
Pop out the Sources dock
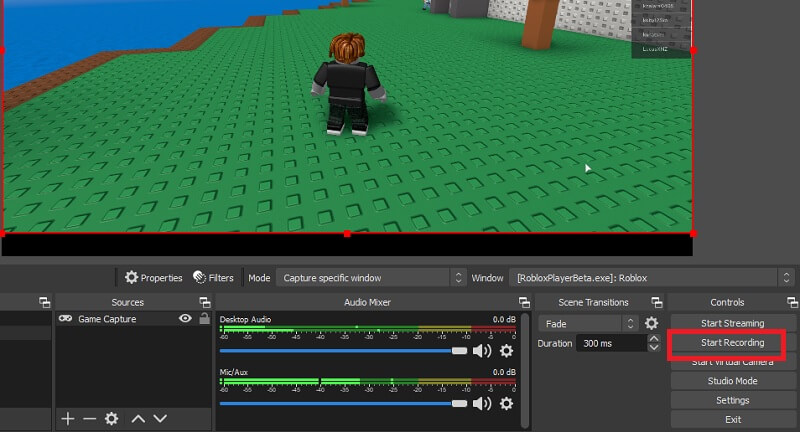[205, 302]
